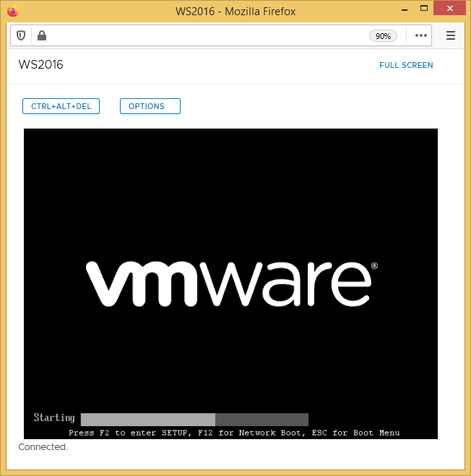This screenshot has width=471, height=476.
Task: Click the Starting boot progress bar
Action: [x=194, y=419]
